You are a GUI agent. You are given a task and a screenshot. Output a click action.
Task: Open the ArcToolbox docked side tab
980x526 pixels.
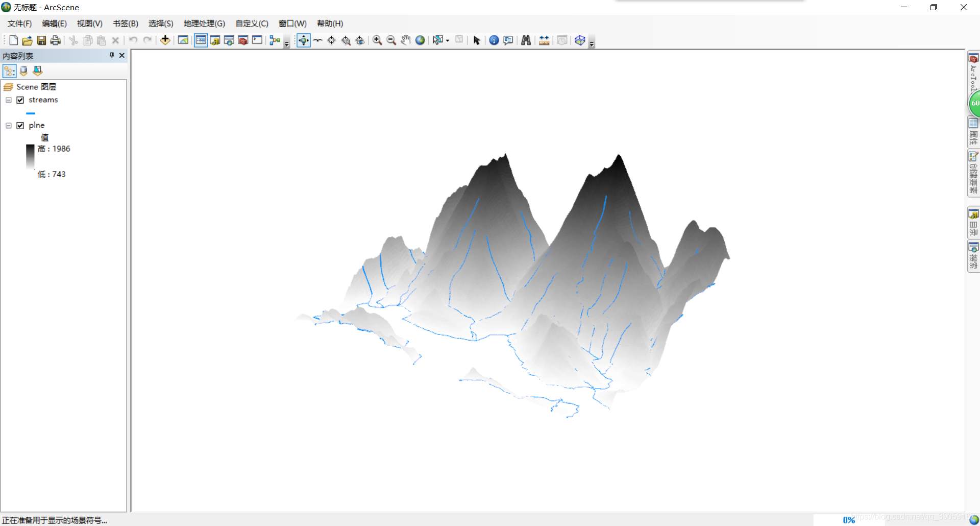pyautogui.click(x=973, y=71)
